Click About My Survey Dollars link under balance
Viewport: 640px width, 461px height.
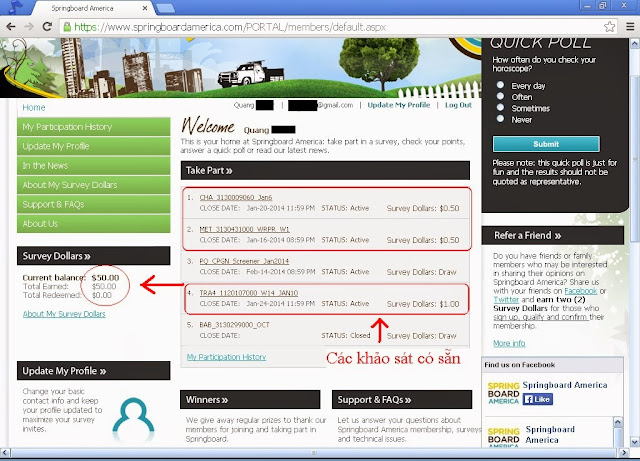pyautogui.click(x=64, y=314)
